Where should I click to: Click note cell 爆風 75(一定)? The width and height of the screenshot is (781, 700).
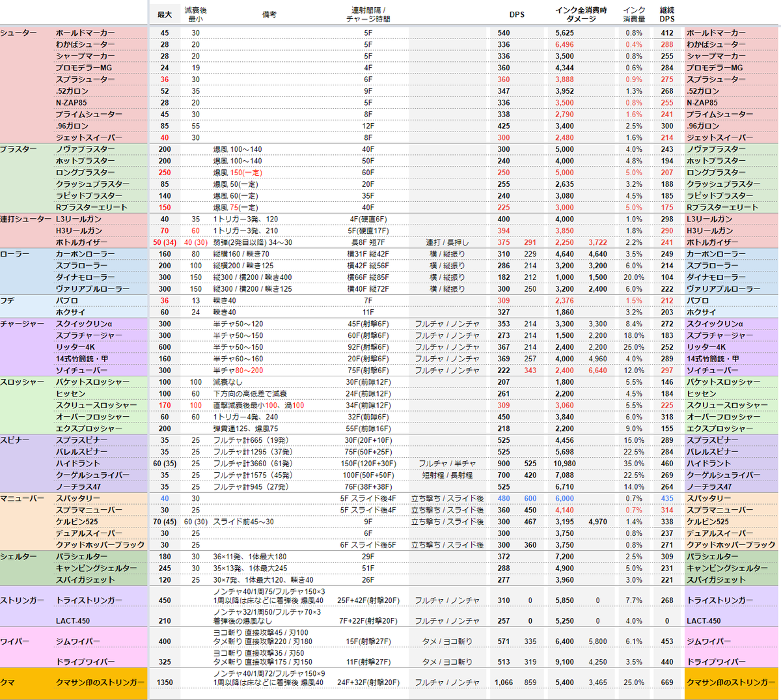[x=235, y=207]
